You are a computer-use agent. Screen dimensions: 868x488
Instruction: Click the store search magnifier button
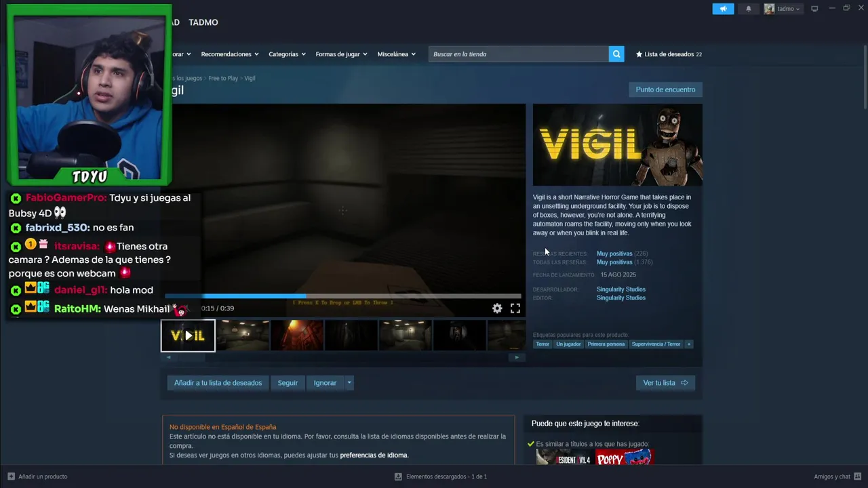point(616,54)
